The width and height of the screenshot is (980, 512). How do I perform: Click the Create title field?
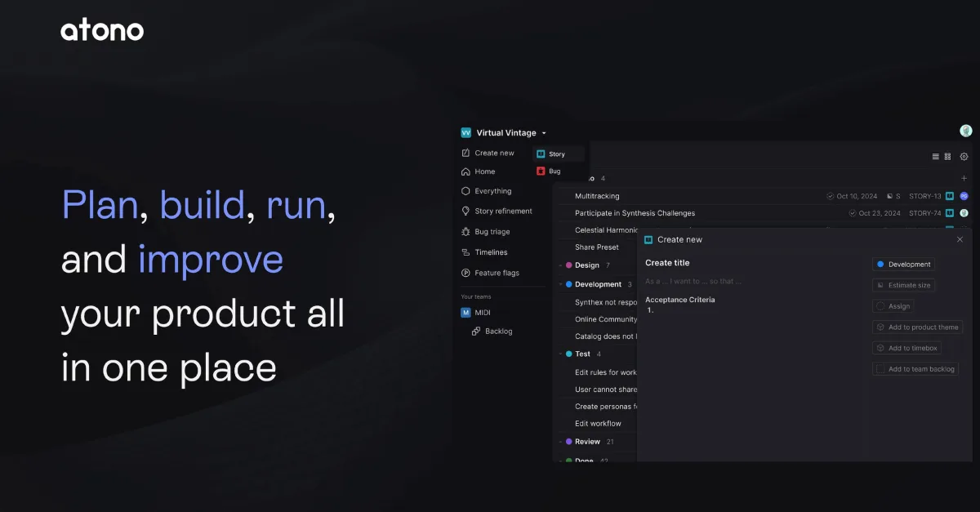tap(667, 263)
